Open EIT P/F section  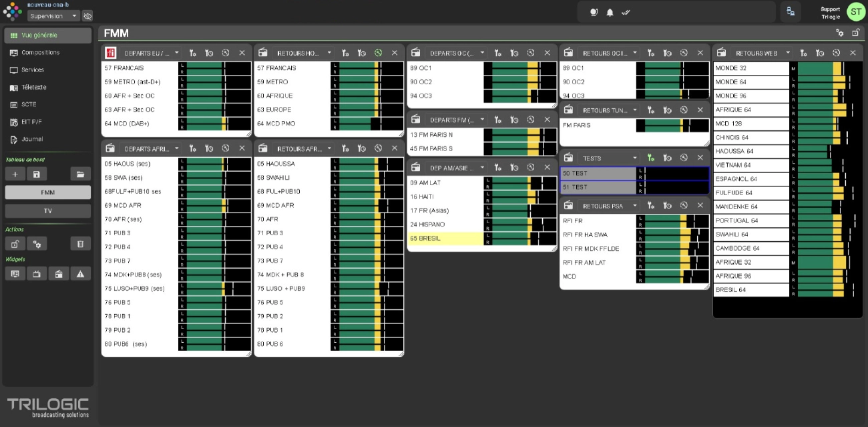tap(48, 122)
